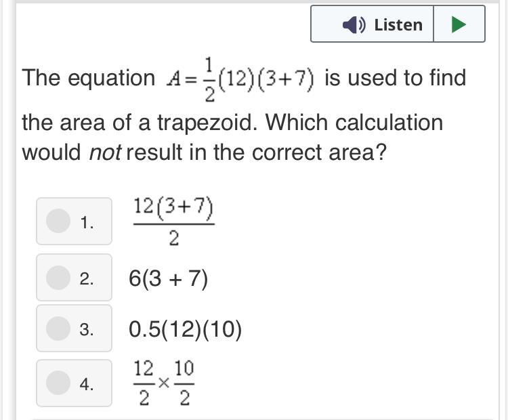Mark radio option number 4
This screenshot has width=508, height=420.
point(58,383)
